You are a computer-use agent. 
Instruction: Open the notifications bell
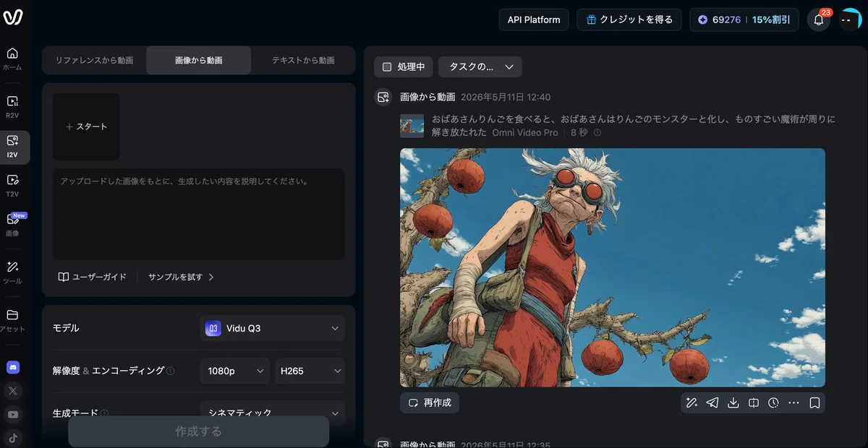(x=819, y=20)
